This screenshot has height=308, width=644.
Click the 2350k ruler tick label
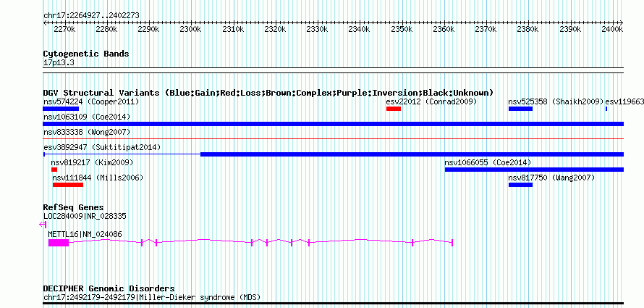coord(402,30)
